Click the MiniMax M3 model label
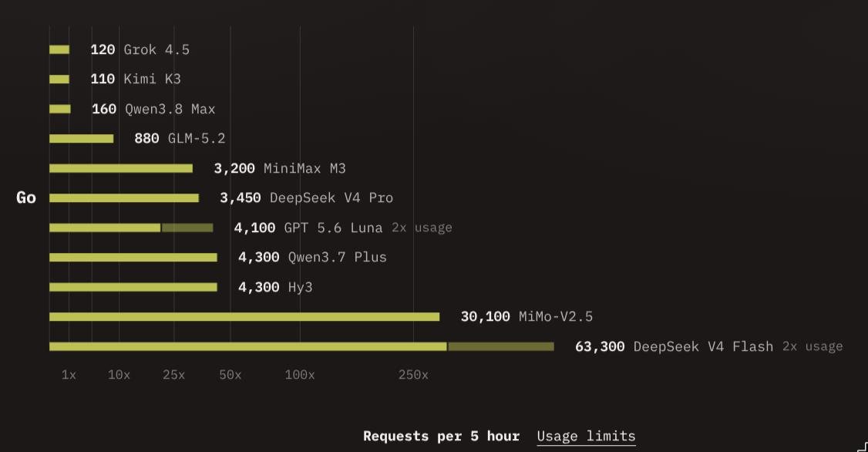Screen dimensions: 868x452 pos(304,168)
